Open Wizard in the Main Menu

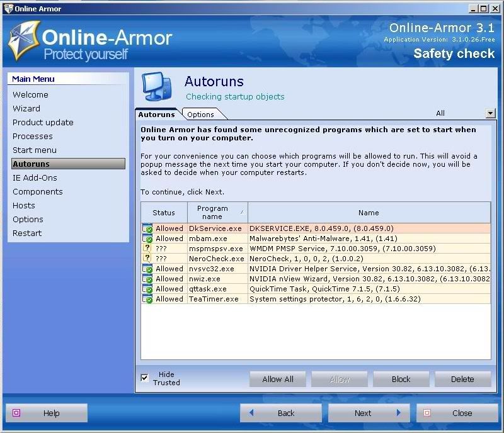tap(26, 109)
